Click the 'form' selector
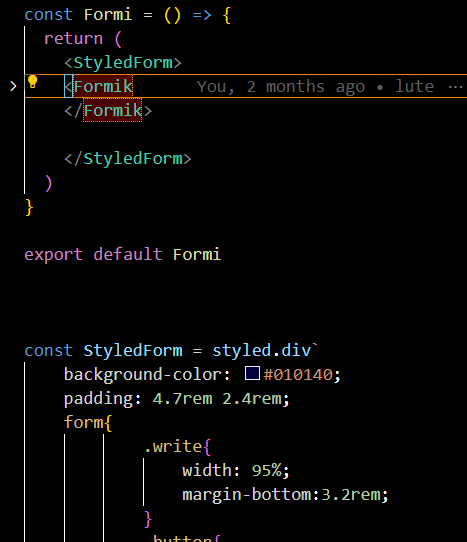The image size is (467, 542). point(83,422)
